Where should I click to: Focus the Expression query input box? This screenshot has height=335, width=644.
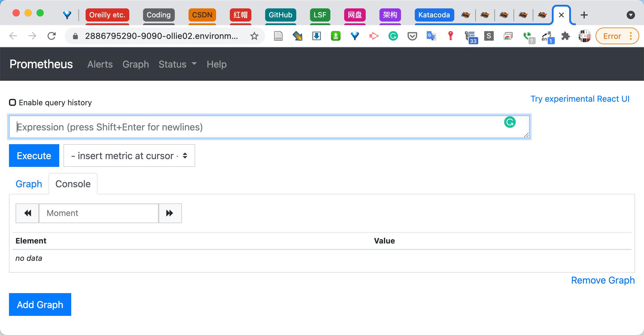click(x=269, y=127)
